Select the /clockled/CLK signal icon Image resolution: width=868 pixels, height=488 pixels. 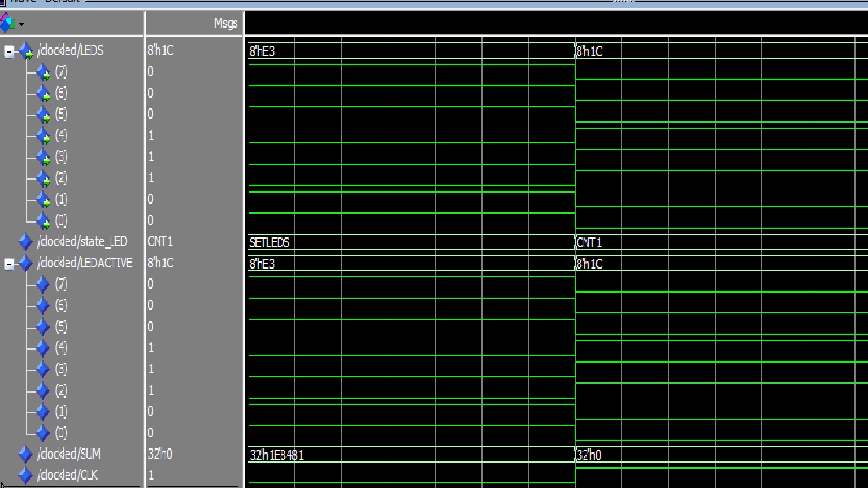coord(25,476)
